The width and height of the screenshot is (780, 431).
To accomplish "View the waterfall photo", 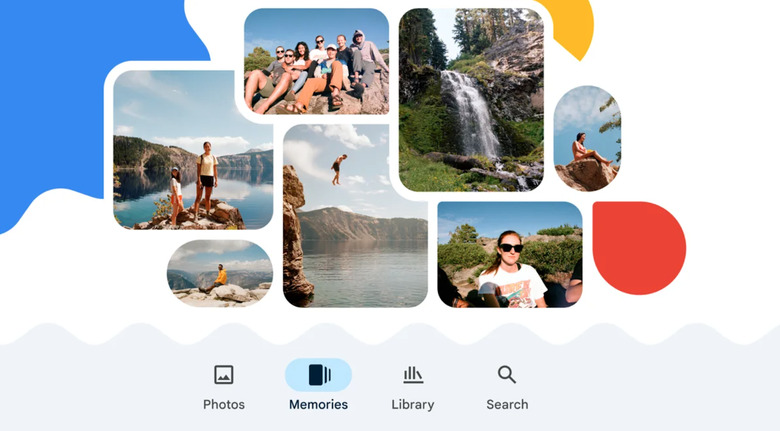I will pos(471,100).
